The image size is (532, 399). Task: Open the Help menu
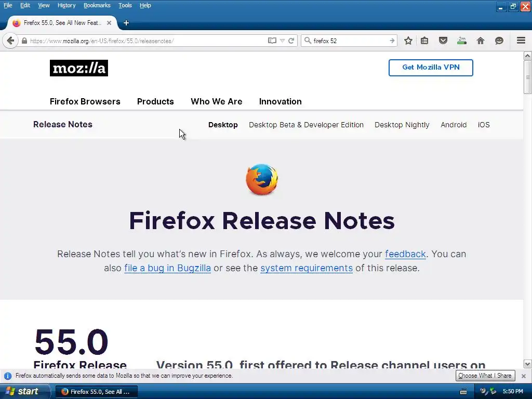[145, 5]
